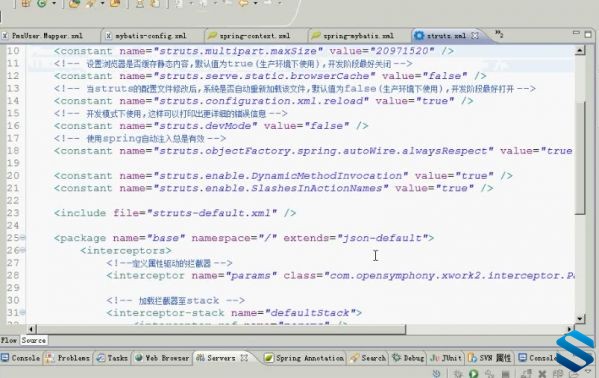Click the vertical scrollbar up arrow
This screenshot has height=378, width=599.
point(580,50)
